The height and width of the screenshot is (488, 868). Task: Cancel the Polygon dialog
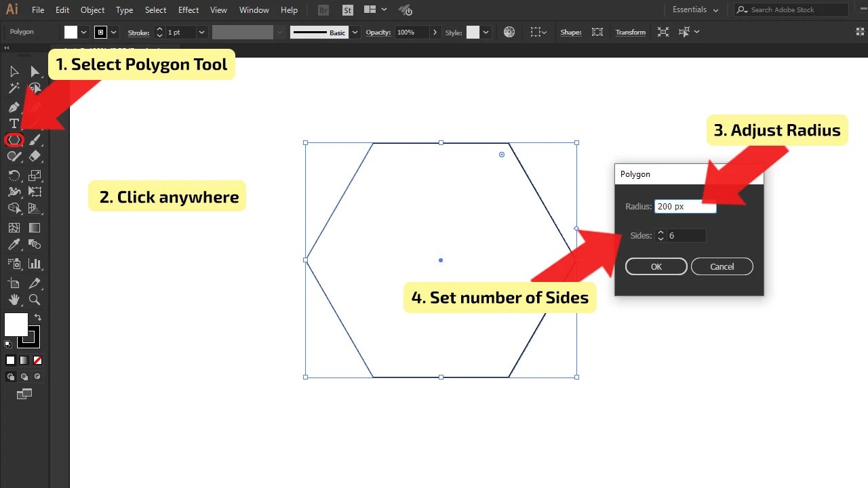point(722,266)
